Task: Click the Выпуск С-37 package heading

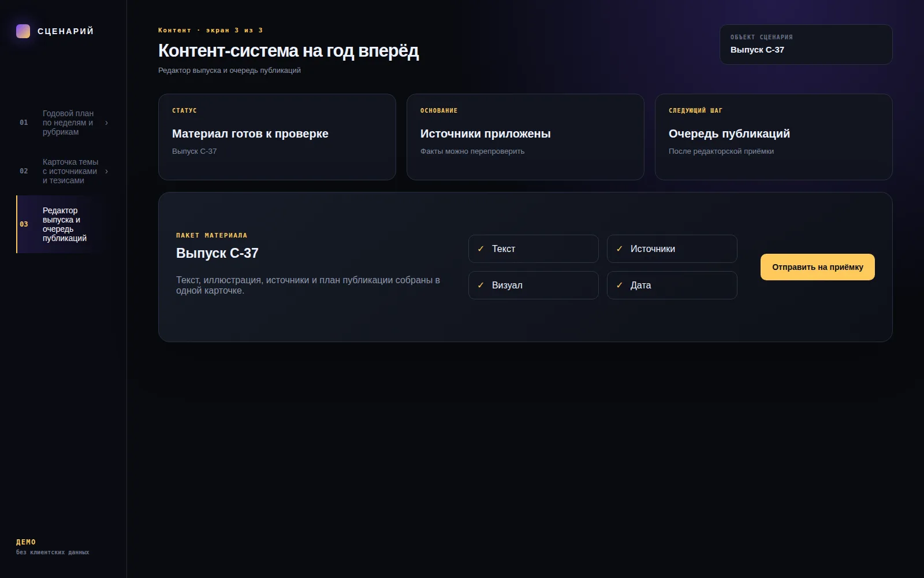Action: (217, 253)
